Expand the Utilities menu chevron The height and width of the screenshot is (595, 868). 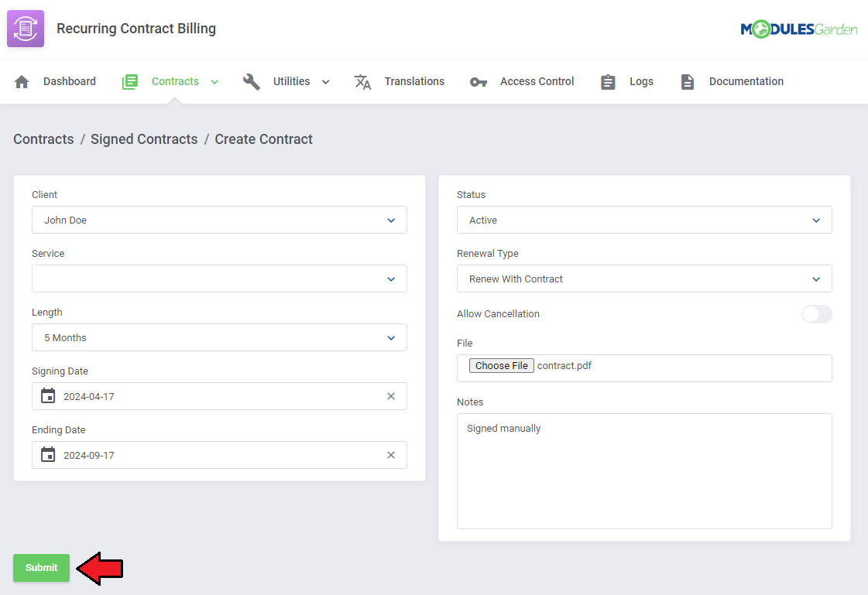point(325,82)
